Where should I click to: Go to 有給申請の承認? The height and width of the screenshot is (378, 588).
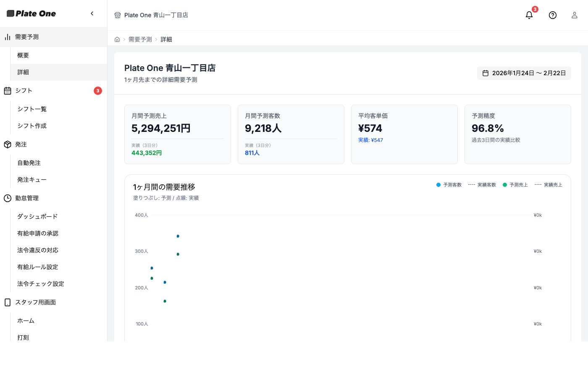pos(59,234)
